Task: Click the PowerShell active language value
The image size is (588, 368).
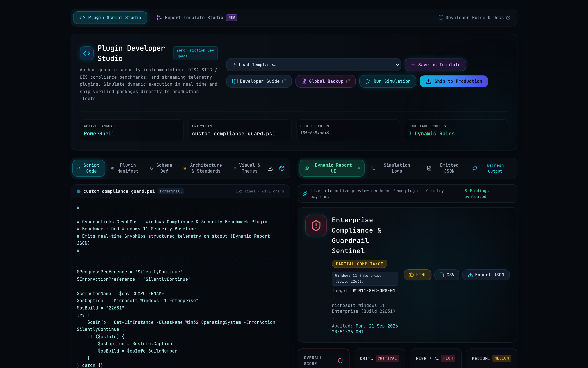Action: coord(99,134)
